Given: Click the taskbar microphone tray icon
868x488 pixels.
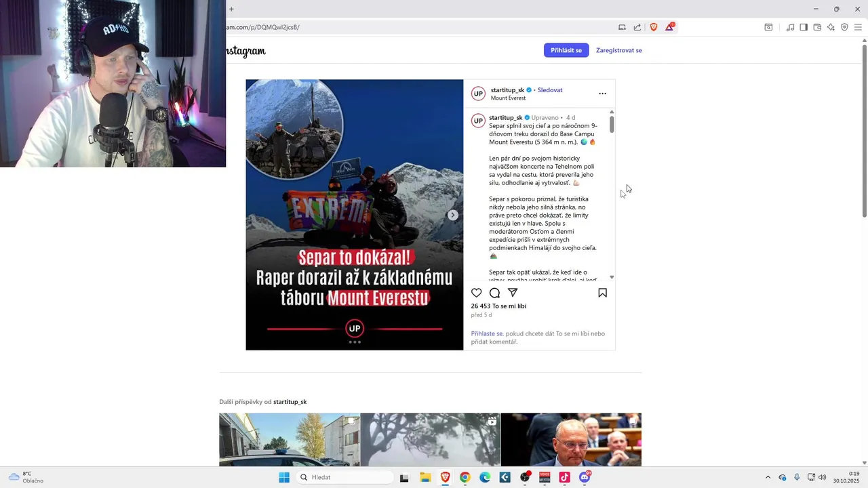Looking at the screenshot, I should [x=797, y=477].
